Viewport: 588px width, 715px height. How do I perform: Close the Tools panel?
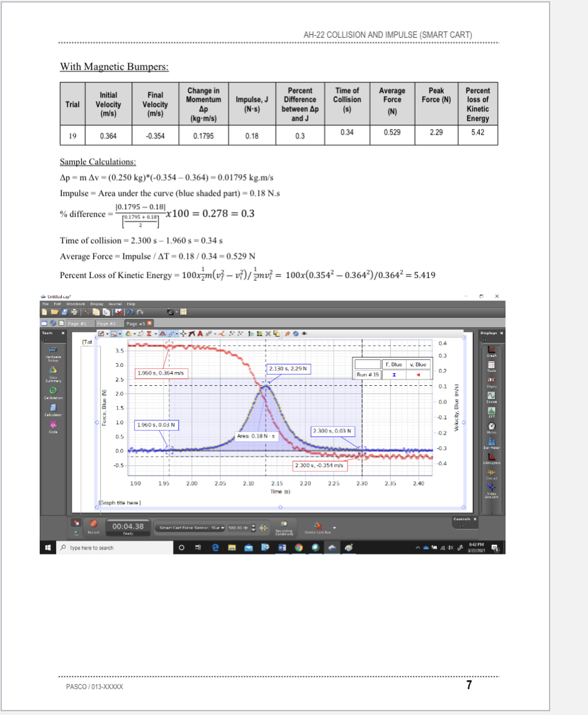click(63, 334)
